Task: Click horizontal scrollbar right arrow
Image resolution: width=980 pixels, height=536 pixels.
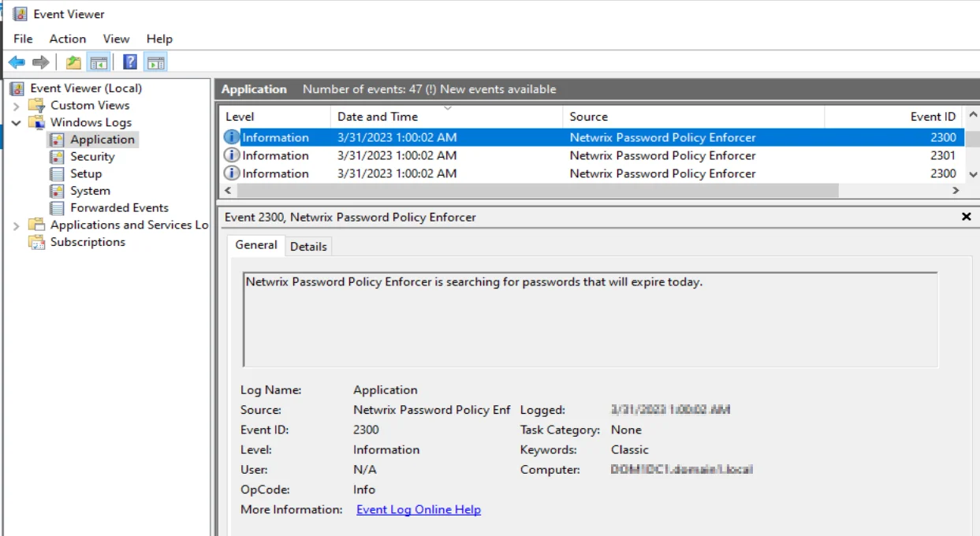Action: click(x=956, y=191)
